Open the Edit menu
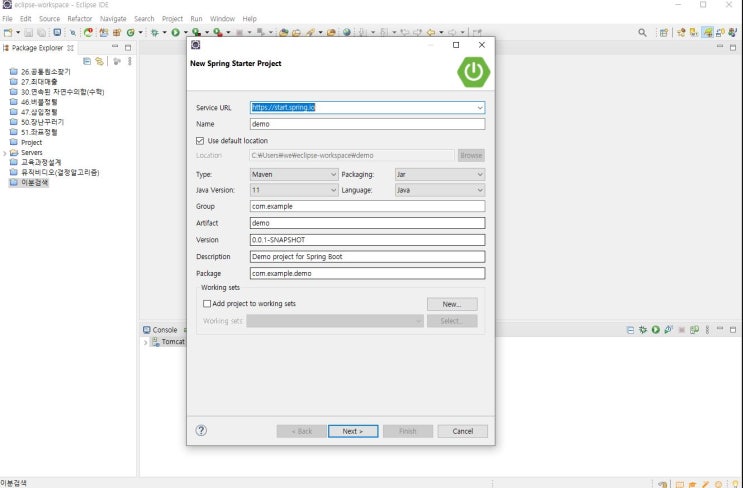The width and height of the screenshot is (743, 488). pos(26,18)
